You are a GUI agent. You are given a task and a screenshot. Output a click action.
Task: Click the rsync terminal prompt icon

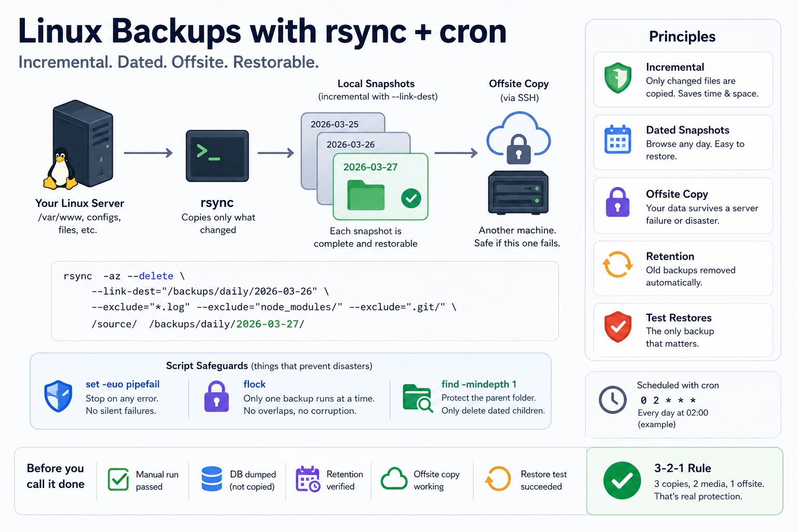tap(217, 156)
